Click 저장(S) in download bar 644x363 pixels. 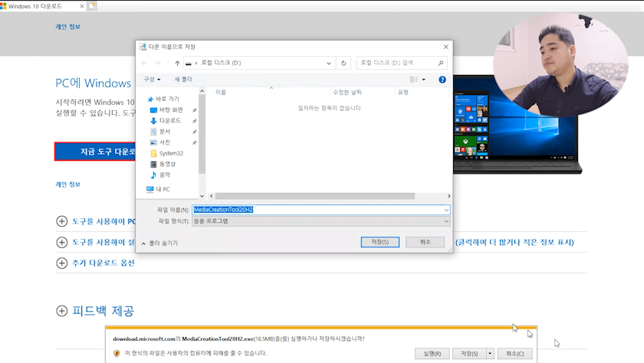click(469, 354)
